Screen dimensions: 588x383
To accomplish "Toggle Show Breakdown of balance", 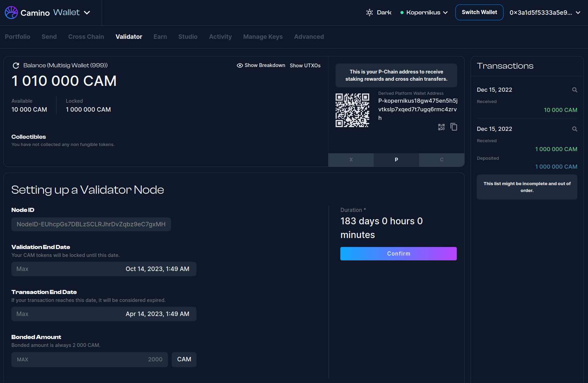I will click(x=261, y=66).
